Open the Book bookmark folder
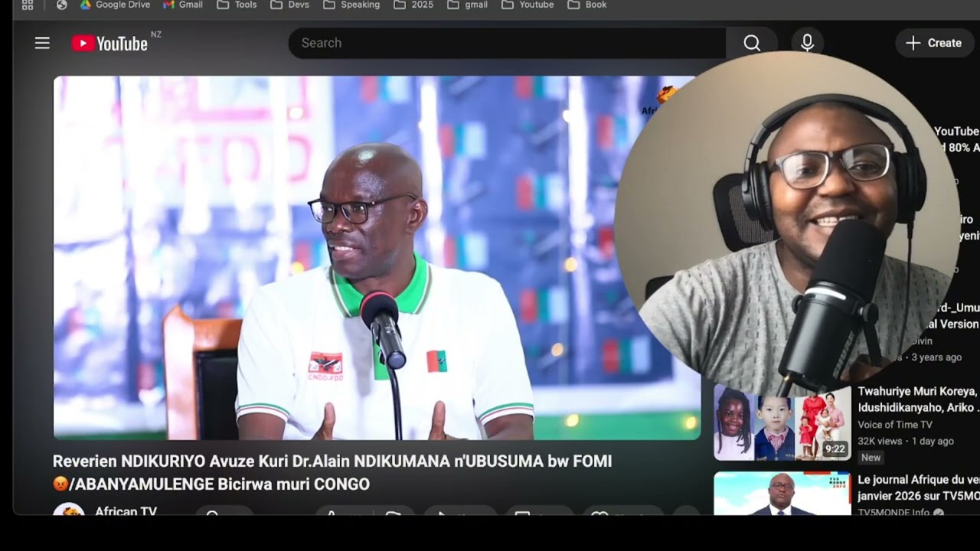 click(x=587, y=5)
